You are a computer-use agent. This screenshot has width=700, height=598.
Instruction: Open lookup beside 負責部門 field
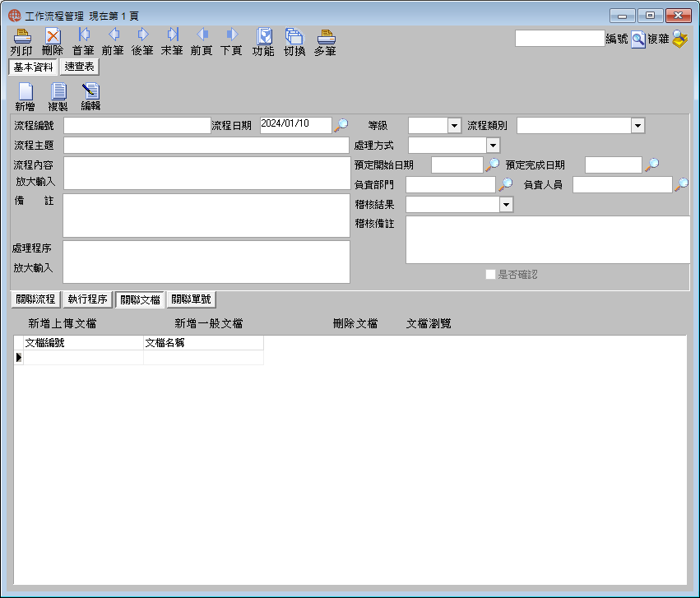pyautogui.click(x=506, y=184)
